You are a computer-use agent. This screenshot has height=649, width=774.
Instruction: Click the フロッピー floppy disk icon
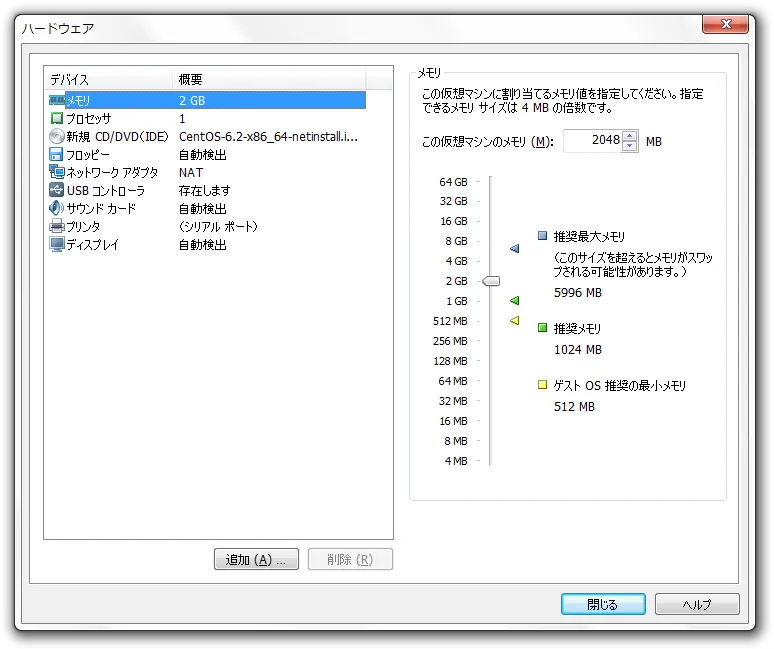point(56,154)
